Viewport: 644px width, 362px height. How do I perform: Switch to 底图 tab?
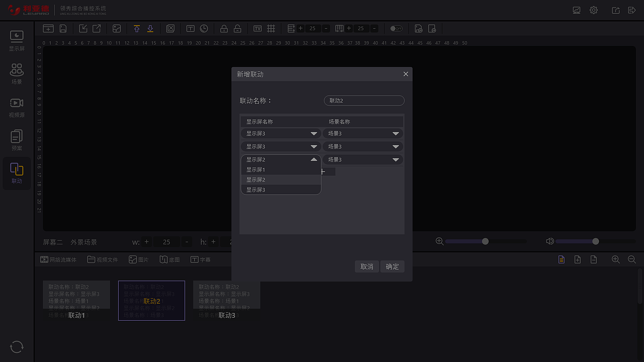pos(170,260)
